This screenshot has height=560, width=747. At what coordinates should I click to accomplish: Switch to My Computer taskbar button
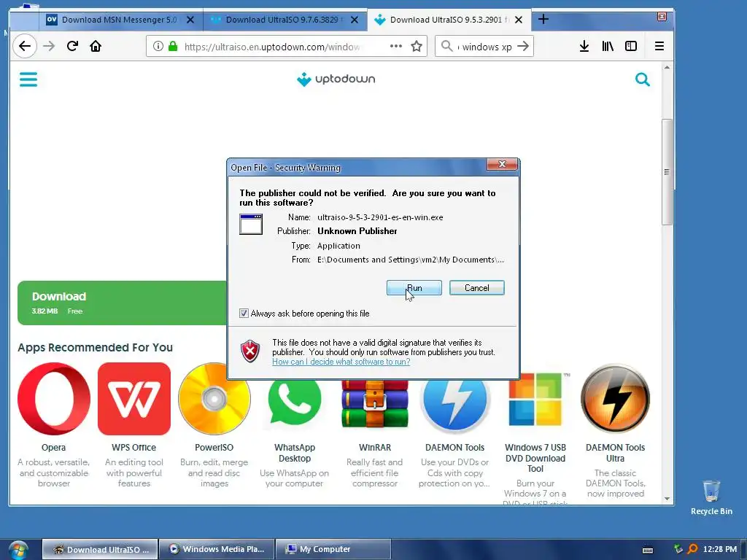333,550
